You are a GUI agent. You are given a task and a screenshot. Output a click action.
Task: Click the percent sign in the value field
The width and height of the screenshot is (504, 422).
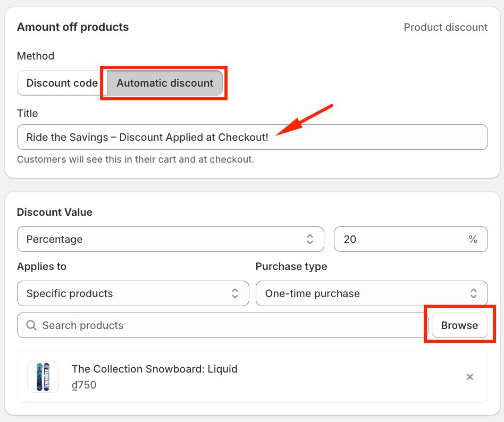click(473, 239)
